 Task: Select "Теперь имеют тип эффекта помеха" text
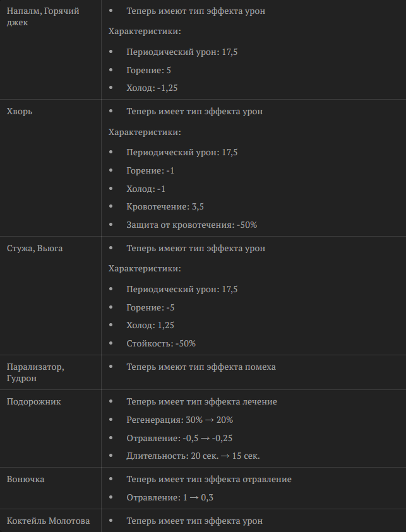[x=201, y=367]
